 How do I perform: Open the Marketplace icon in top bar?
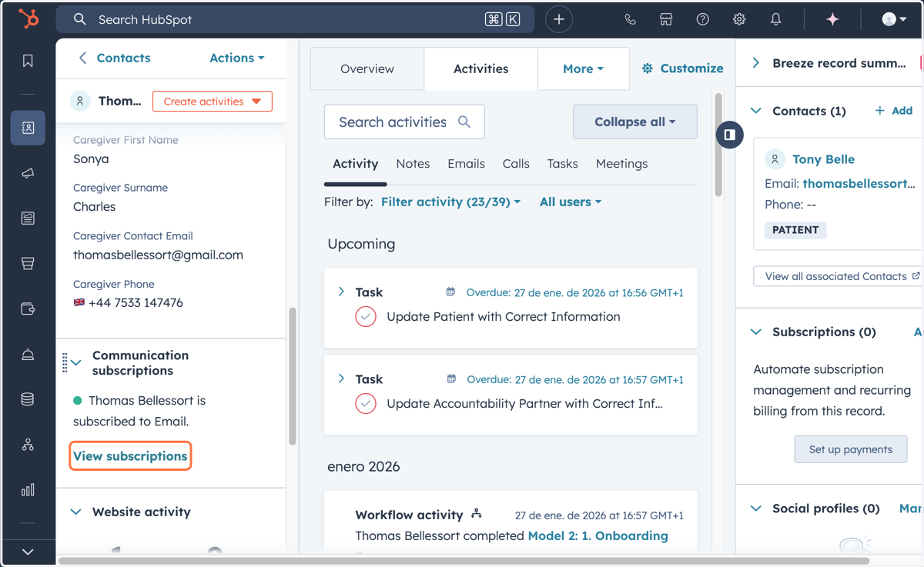667,19
